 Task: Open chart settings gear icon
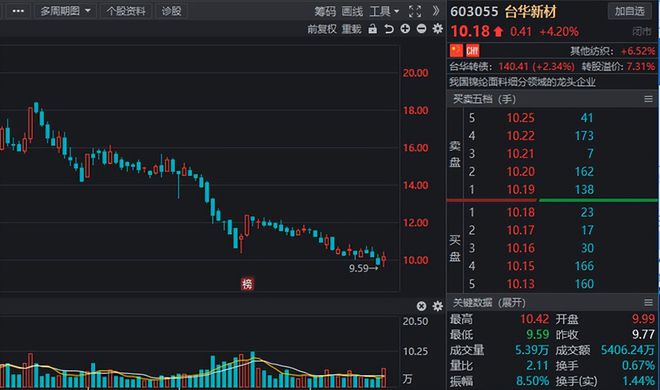(x=438, y=29)
